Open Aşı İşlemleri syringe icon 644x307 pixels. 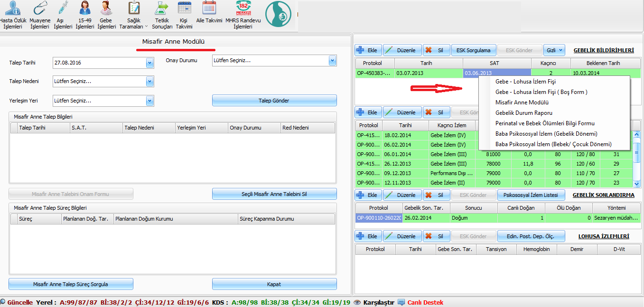click(63, 9)
